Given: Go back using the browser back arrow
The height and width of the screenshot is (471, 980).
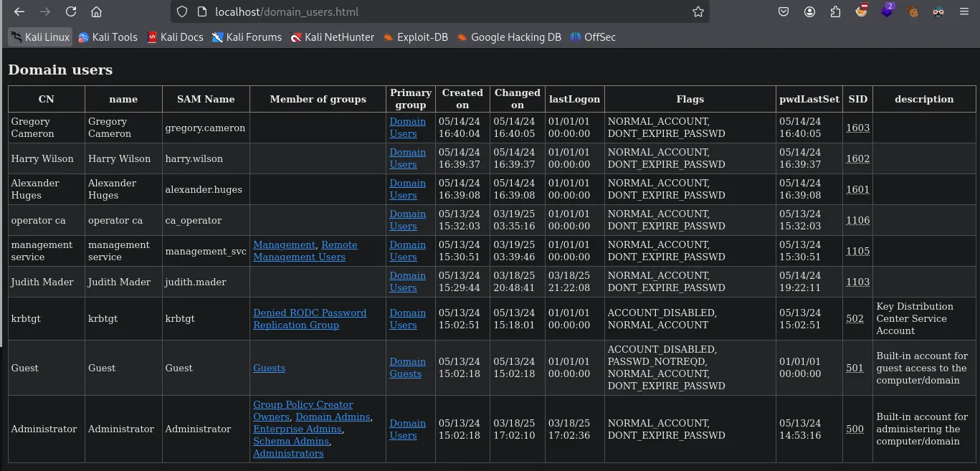Looking at the screenshot, I should (19, 11).
